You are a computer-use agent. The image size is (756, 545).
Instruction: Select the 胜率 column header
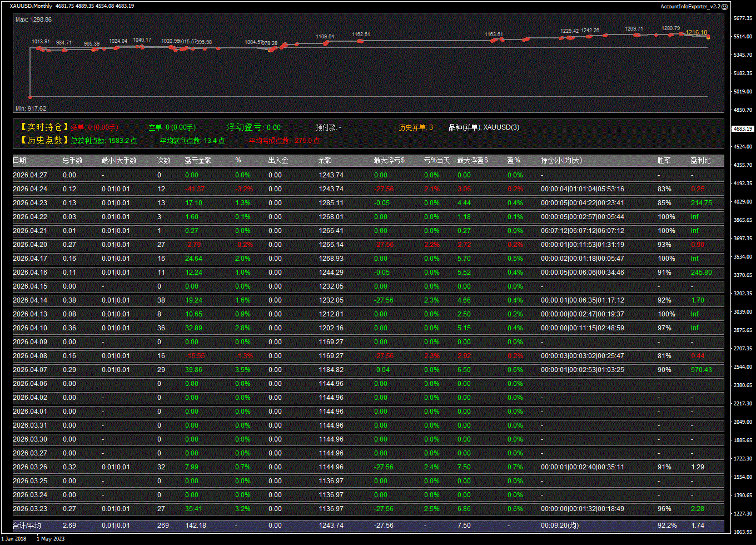(664, 160)
